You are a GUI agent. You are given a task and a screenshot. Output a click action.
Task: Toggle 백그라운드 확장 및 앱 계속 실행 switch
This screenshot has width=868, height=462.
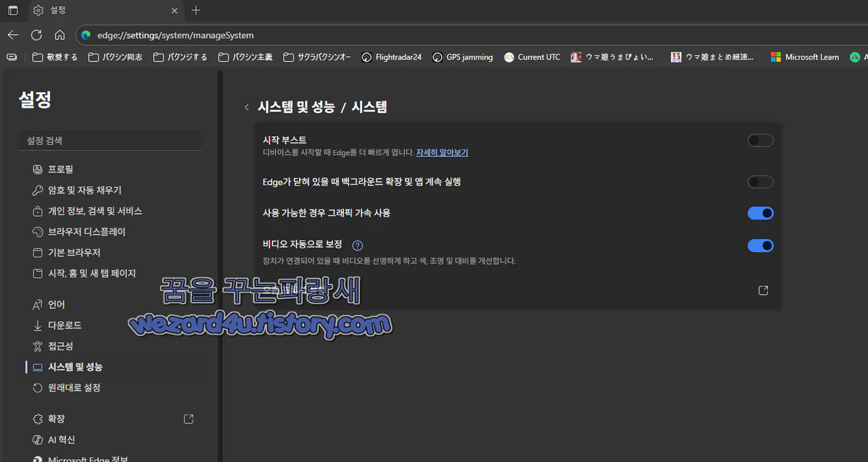click(x=760, y=182)
